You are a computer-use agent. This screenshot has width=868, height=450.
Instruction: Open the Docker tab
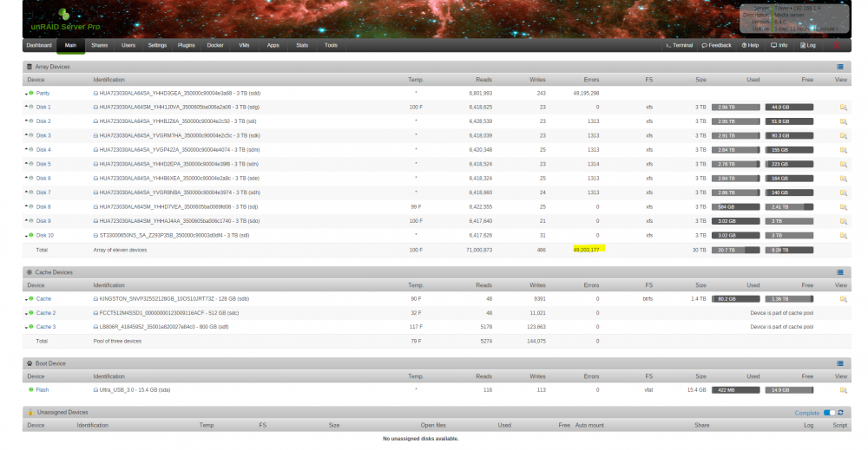215,45
